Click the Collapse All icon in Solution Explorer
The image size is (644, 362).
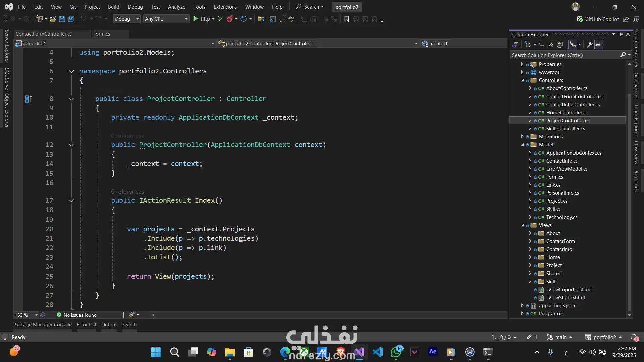(x=551, y=45)
